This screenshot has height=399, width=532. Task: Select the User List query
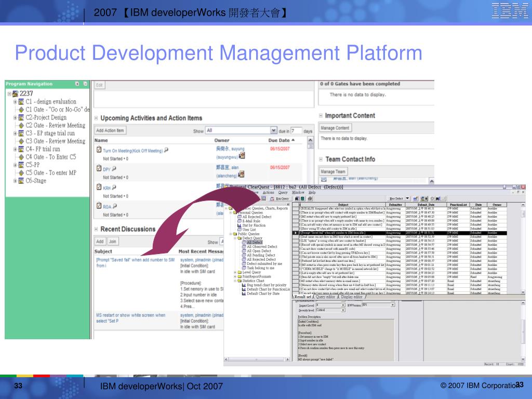tap(248, 230)
